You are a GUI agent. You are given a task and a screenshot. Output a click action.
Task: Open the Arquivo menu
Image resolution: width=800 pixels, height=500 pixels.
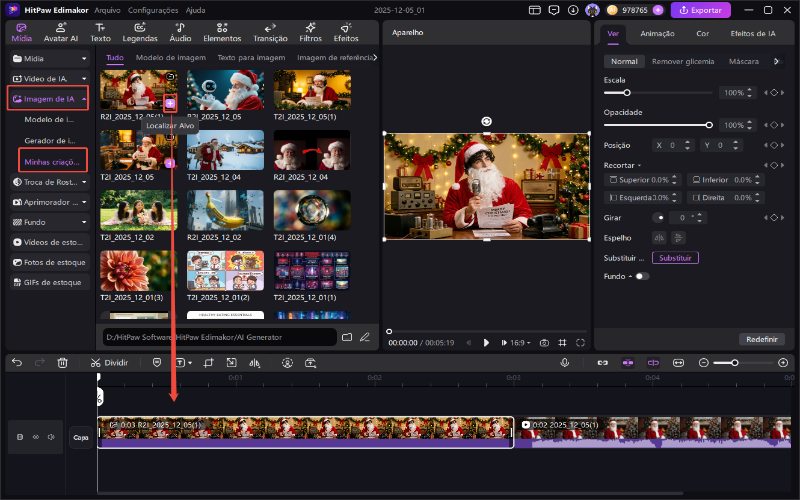point(109,10)
